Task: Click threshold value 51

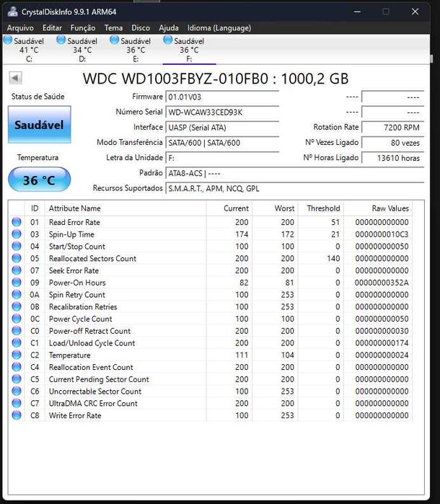Action: [335, 222]
